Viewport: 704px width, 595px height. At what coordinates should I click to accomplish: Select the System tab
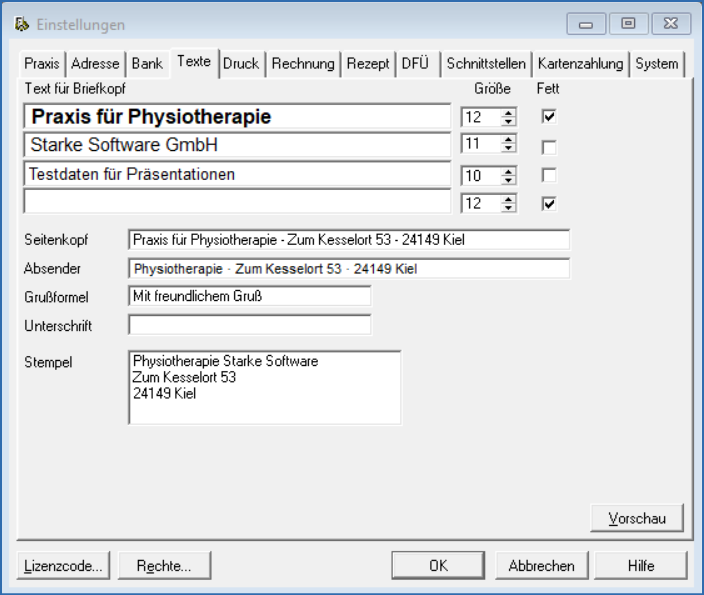[657, 64]
